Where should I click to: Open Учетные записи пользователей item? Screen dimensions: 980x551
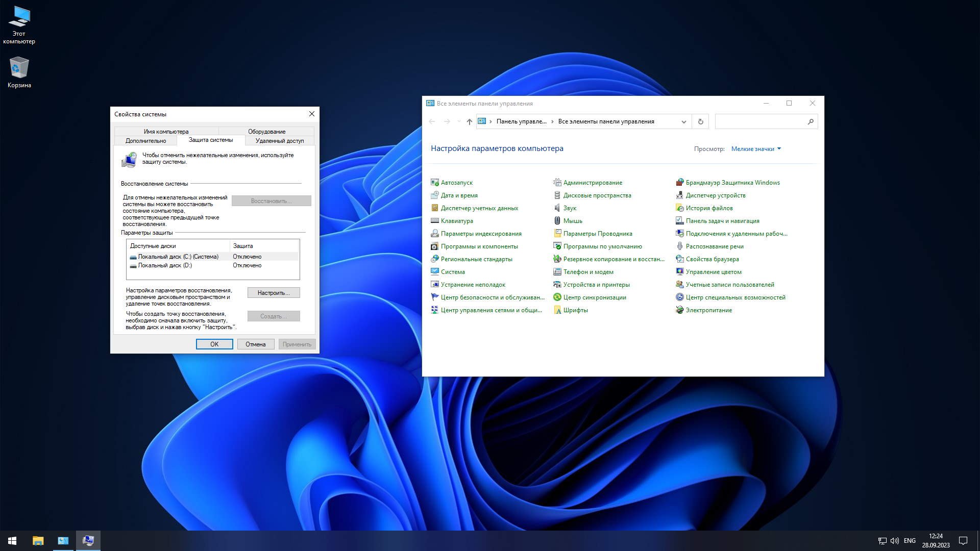click(729, 285)
